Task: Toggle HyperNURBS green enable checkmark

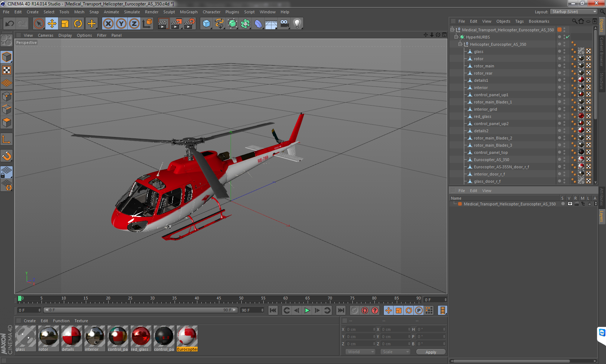Action: coord(568,37)
